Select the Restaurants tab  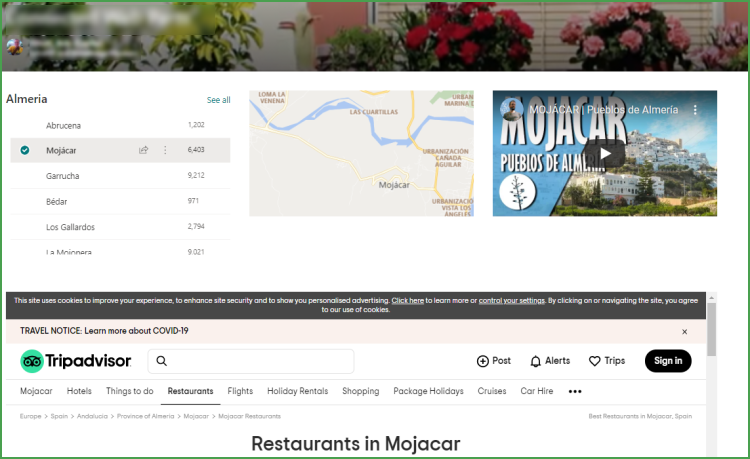click(x=190, y=391)
